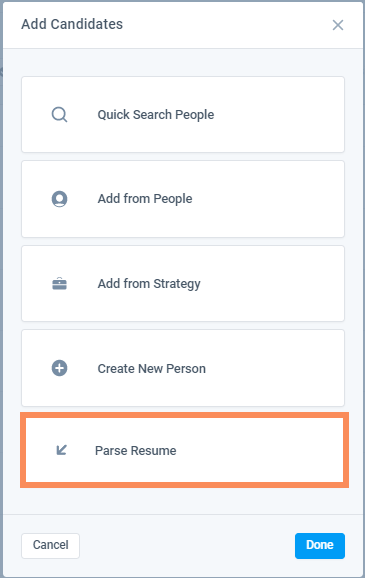The image size is (365, 578).
Task: Open the Add from People card
Action: pos(183,199)
